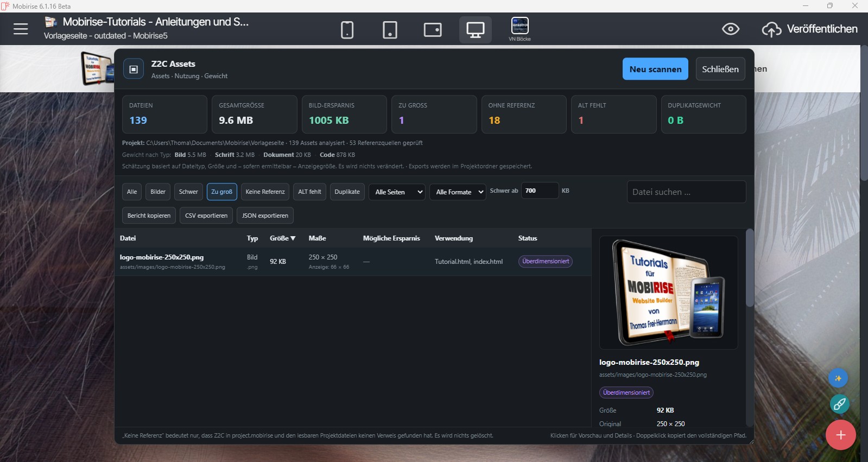
Task: Select tablet landscape view icon
Action: click(x=433, y=29)
